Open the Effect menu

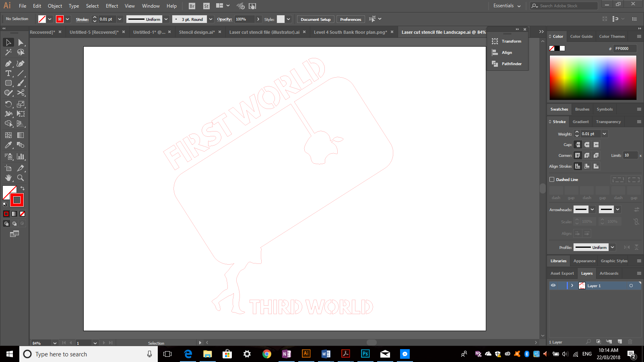point(112,6)
